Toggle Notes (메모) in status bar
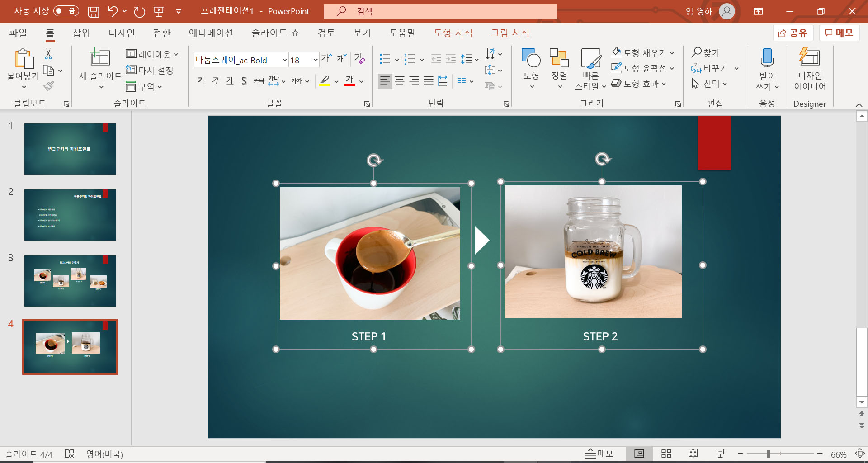868x463 pixels. coord(599,454)
